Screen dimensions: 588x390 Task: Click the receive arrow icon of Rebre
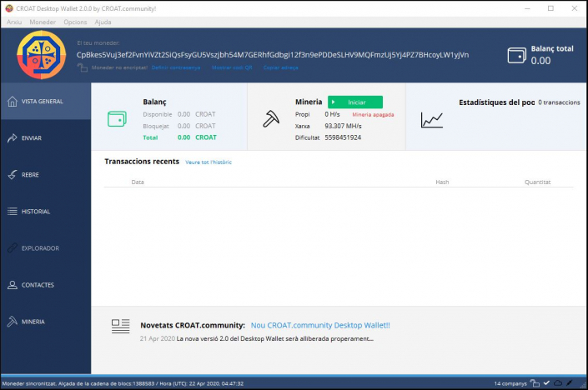pyautogui.click(x=13, y=174)
